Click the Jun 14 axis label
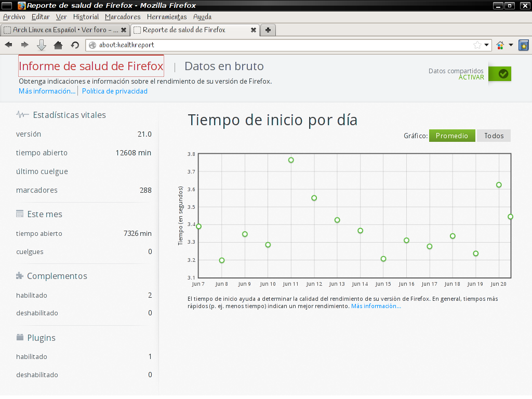The width and height of the screenshot is (532, 399). click(360, 284)
